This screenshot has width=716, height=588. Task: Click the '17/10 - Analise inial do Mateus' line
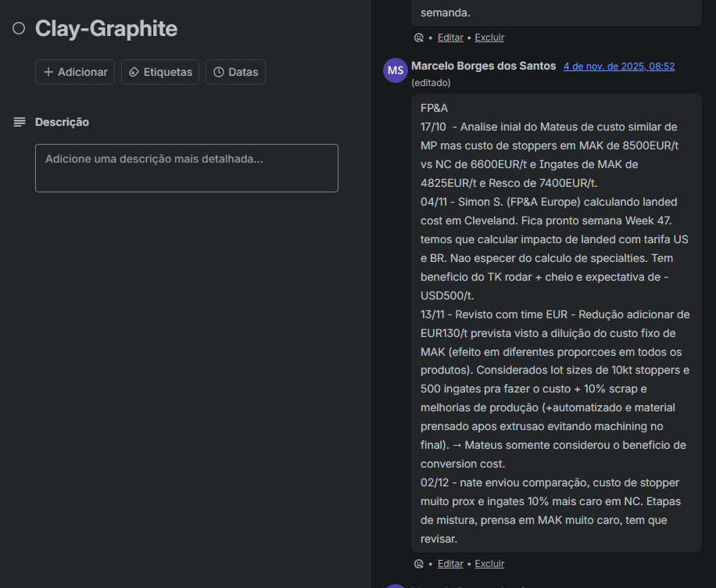(x=549, y=127)
